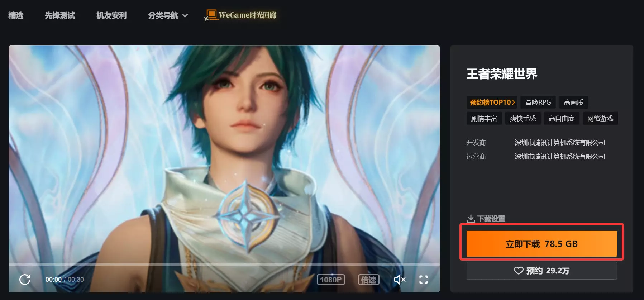Click the 高自由度 tag

[x=561, y=118]
